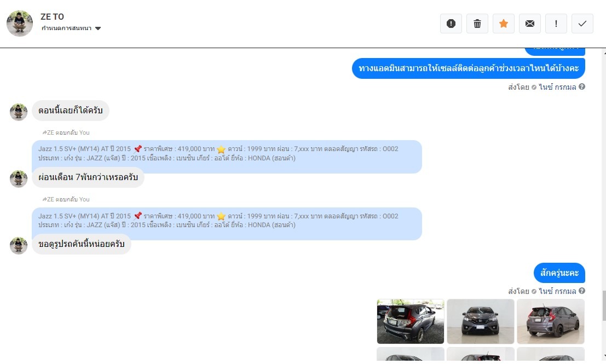The height and width of the screenshot is (364, 606).
Task: Open car photo showing front view of Honda
Action: (x=481, y=321)
